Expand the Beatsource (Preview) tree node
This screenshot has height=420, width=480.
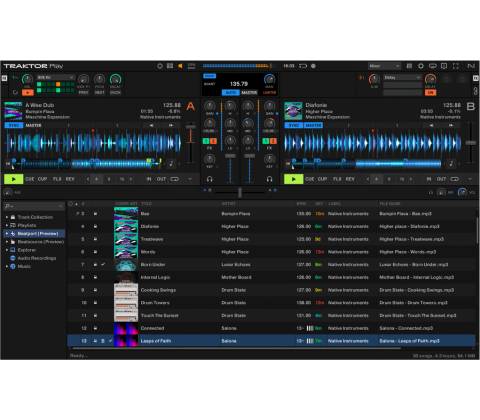tap(7, 242)
